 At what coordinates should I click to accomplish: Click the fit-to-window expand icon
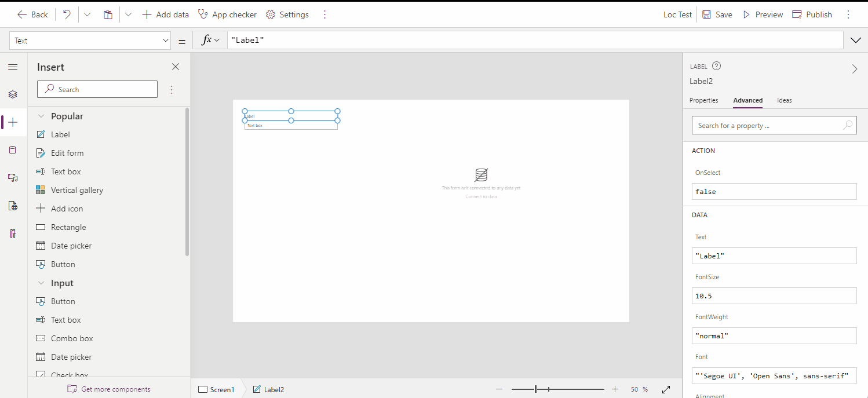666,389
